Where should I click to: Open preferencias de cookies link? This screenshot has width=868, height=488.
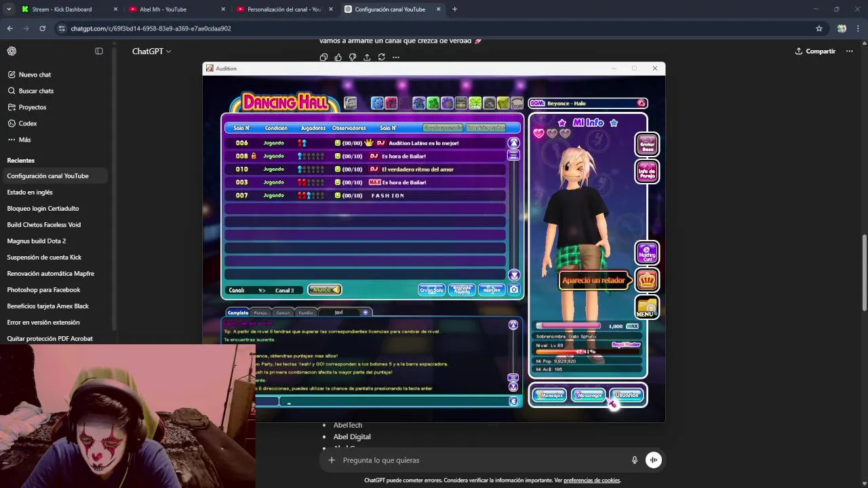coord(592,481)
